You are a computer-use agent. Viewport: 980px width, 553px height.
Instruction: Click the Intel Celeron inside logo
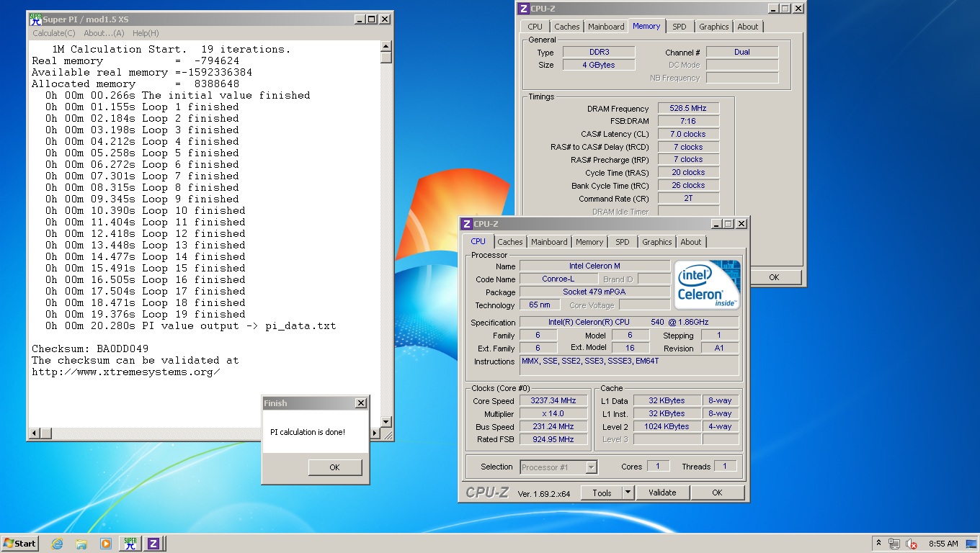pos(708,284)
